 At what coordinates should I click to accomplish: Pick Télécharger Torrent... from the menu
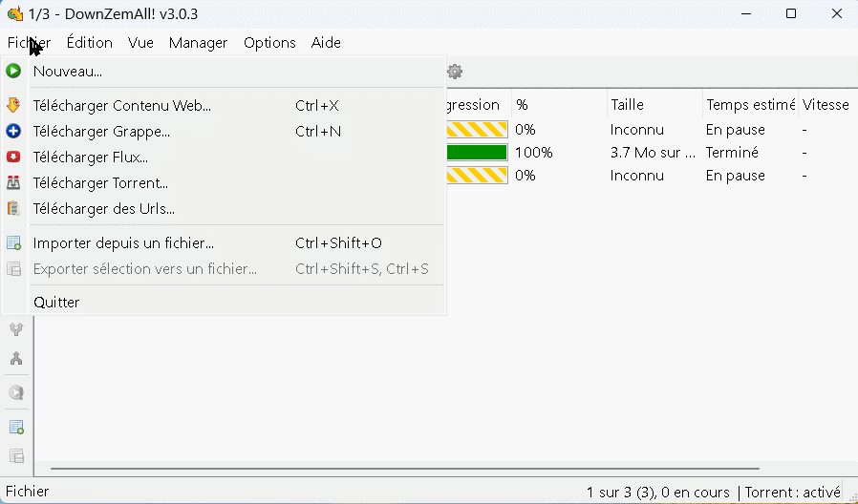(100, 183)
